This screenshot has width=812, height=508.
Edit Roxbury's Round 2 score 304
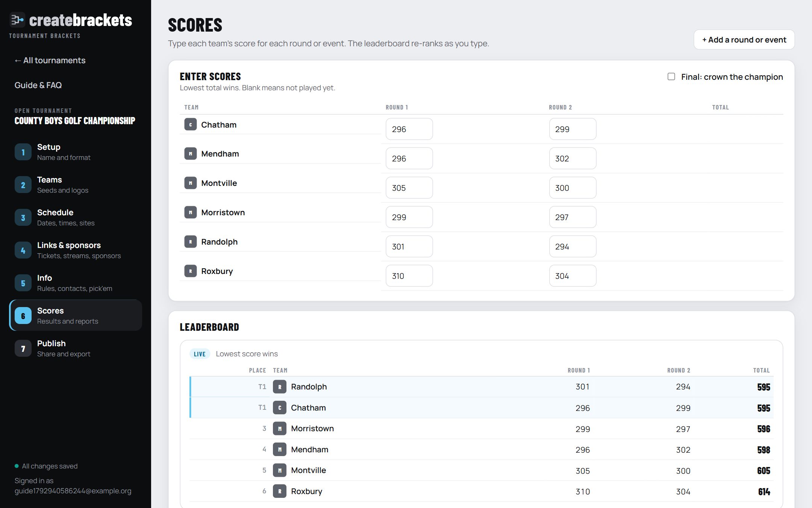point(573,276)
